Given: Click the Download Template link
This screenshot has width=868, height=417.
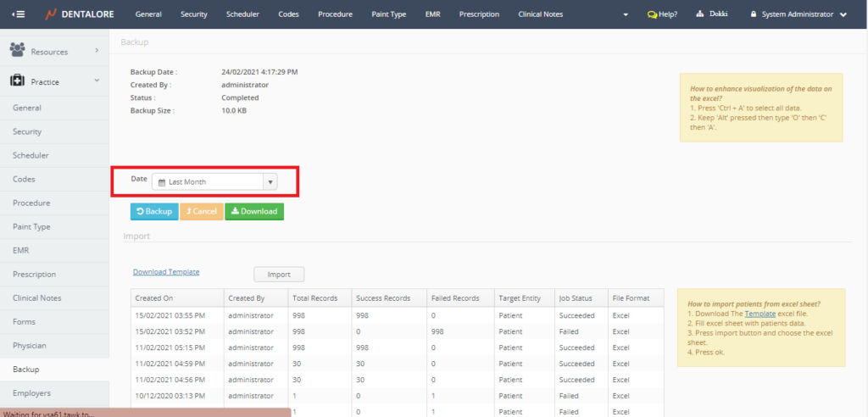Looking at the screenshot, I should pyautogui.click(x=166, y=272).
